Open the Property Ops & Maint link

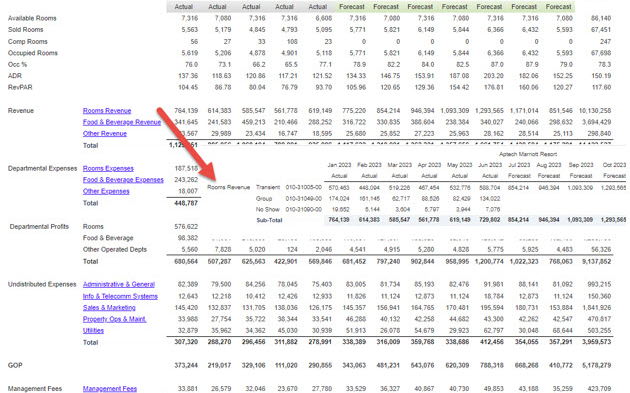point(114,319)
